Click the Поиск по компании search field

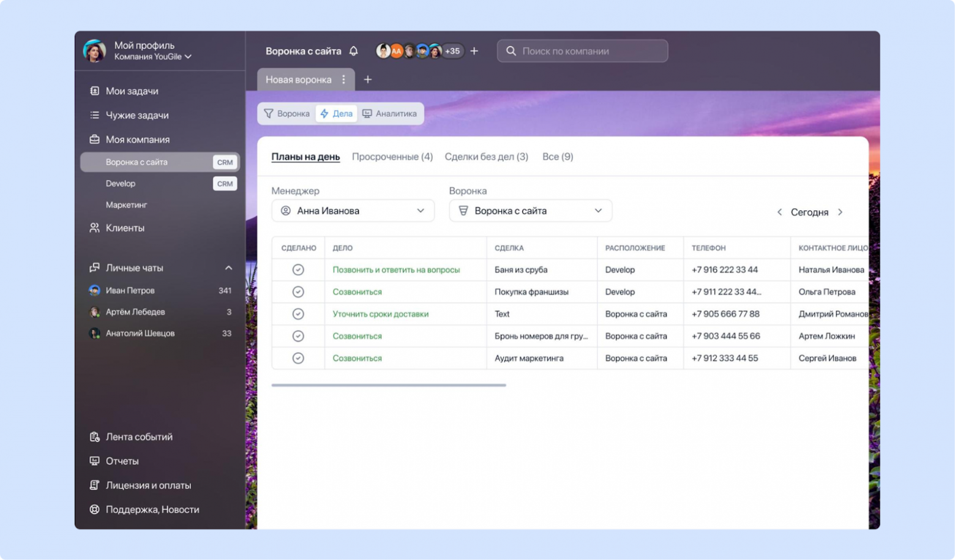(x=582, y=51)
